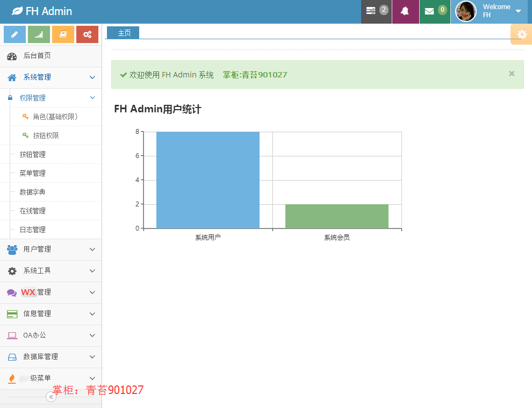Click the WX管理 chat bubbles icon
This screenshot has height=408, width=532.
[12, 292]
